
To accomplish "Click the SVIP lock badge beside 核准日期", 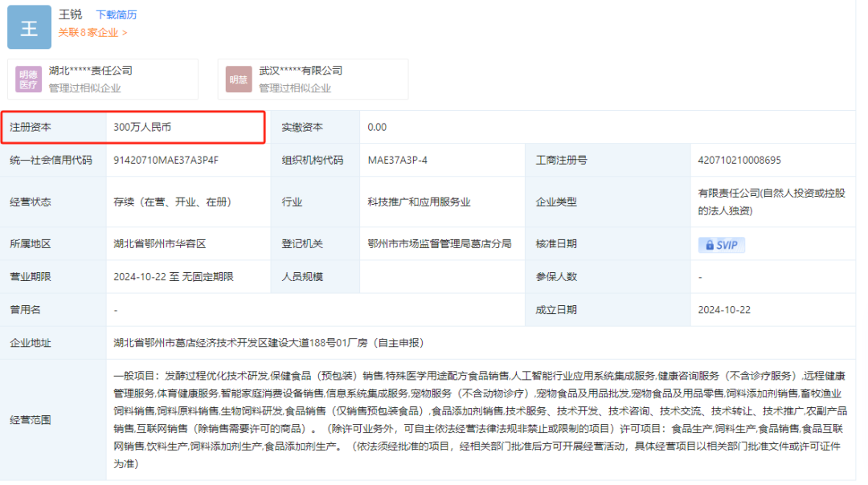I will (721, 244).
